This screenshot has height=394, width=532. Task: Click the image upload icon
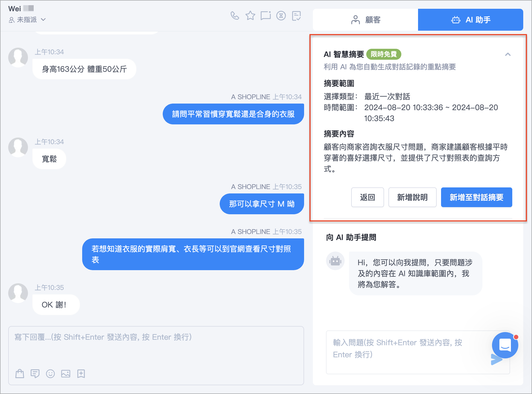tap(66, 373)
